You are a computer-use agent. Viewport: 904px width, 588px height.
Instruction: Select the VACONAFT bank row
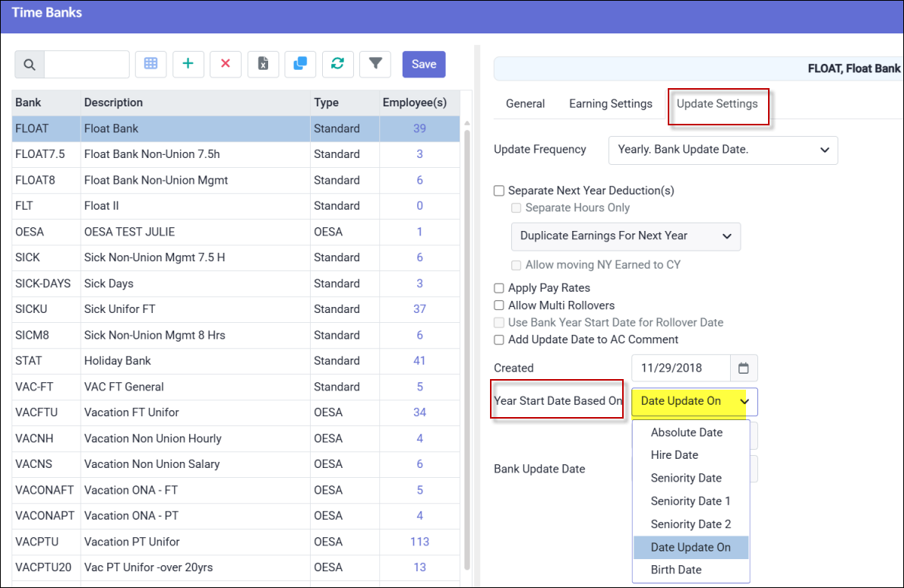coord(235,490)
